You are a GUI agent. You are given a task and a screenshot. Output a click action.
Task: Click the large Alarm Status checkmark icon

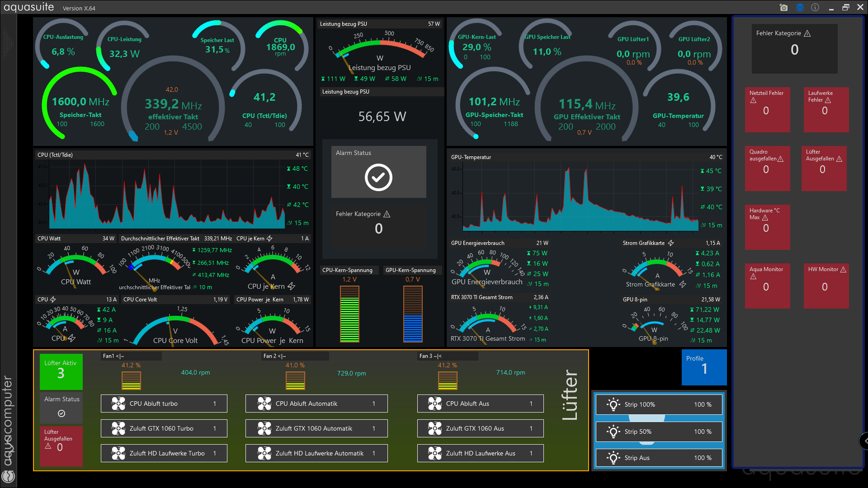pos(378,177)
